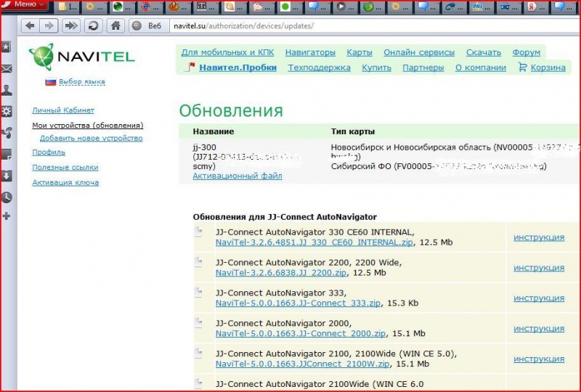Add a sidebar panel with plus icon
Viewport: 581px width, 392px height.
(x=7, y=216)
